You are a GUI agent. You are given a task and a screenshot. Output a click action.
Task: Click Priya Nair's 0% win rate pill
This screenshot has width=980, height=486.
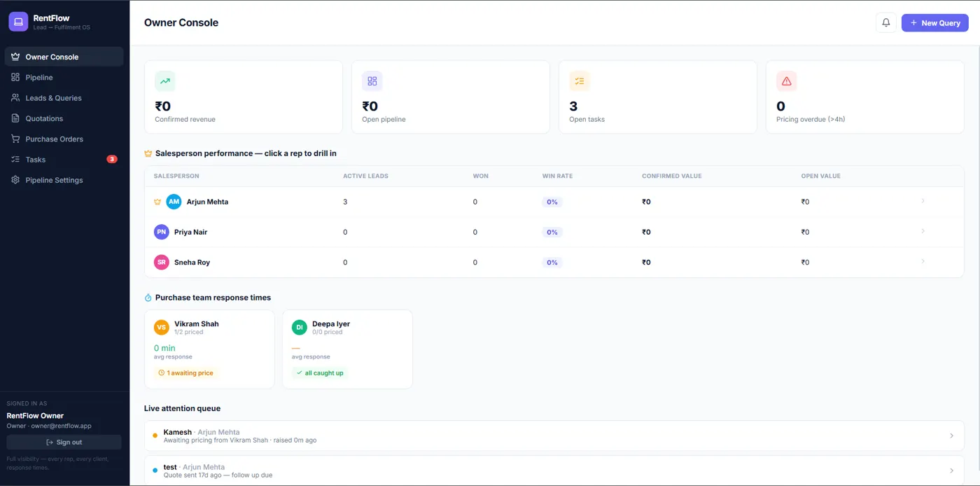(x=552, y=232)
